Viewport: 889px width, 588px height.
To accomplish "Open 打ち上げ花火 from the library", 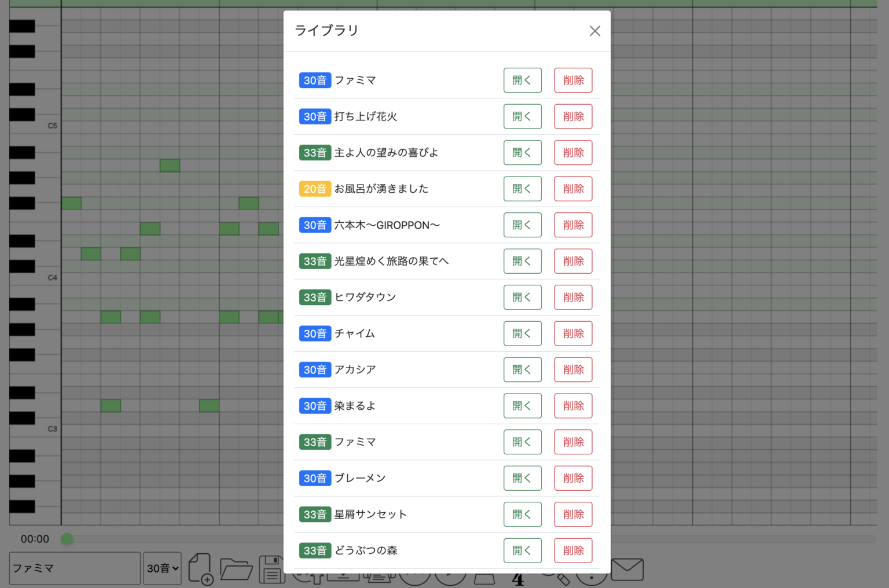I will (522, 116).
